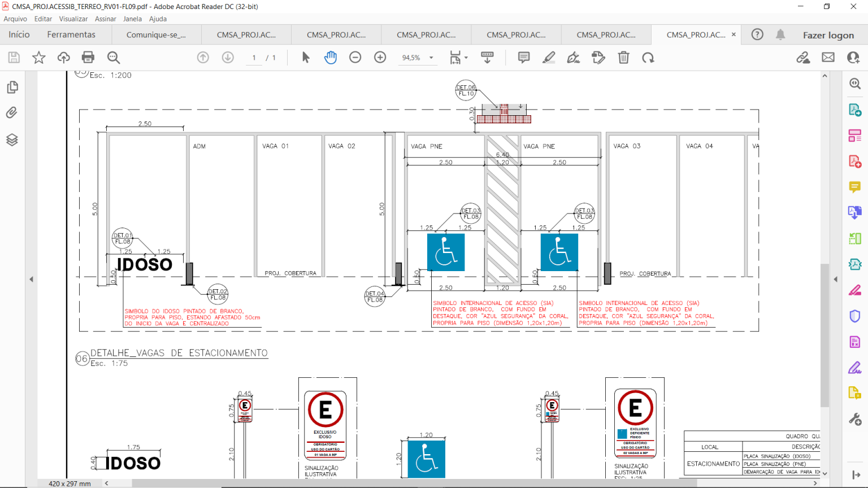The width and height of the screenshot is (868, 488).
Task: Click the DETALHE_VAGAS DE ESTACIONAMENTO title
Action: [x=179, y=353]
